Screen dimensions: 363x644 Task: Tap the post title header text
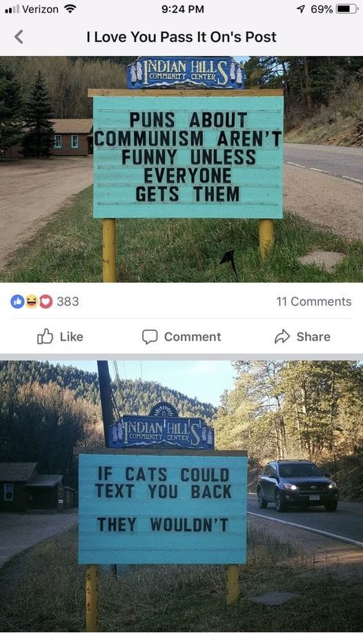[x=181, y=37]
